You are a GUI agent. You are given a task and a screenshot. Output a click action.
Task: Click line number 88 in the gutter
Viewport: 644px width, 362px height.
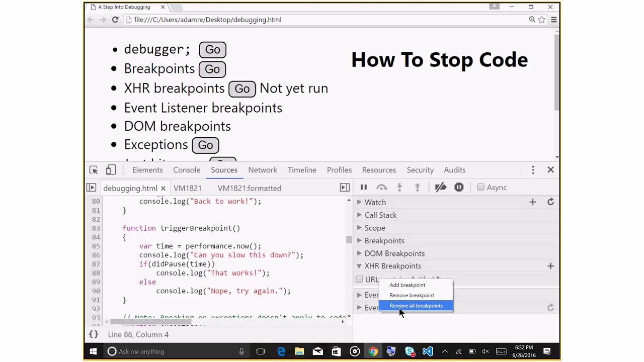point(96,273)
